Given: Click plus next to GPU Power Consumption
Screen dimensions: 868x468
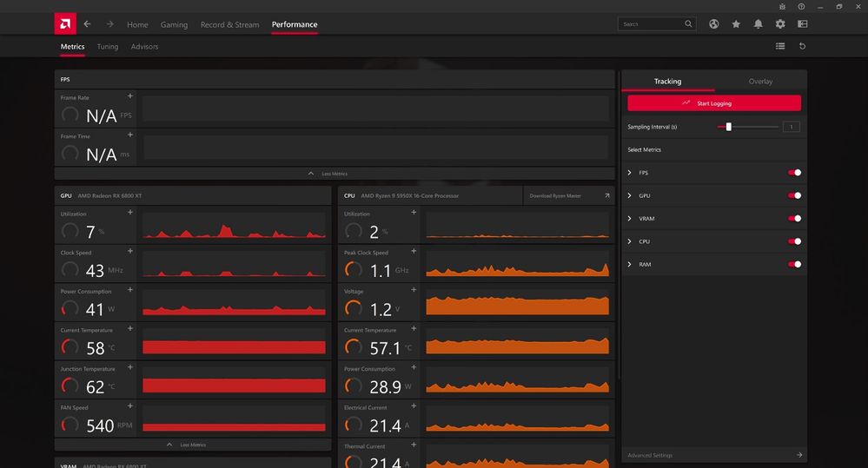Looking at the screenshot, I should click(x=130, y=290).
